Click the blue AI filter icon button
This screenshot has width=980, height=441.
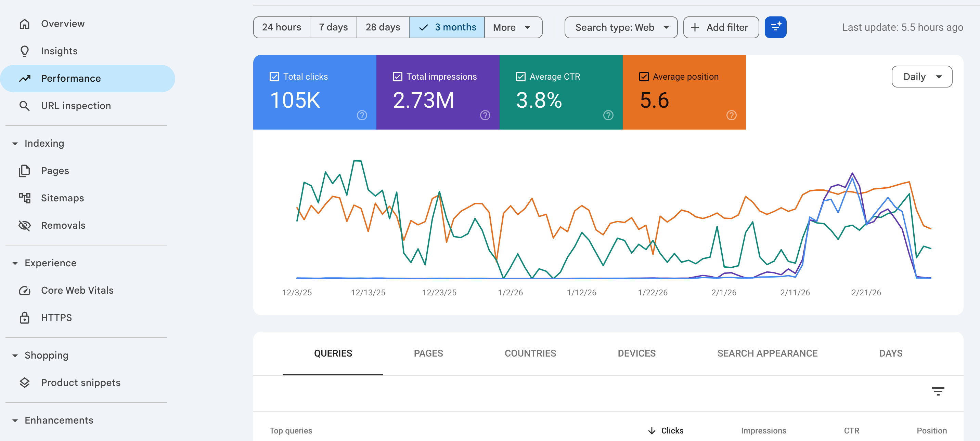(775, 27)
